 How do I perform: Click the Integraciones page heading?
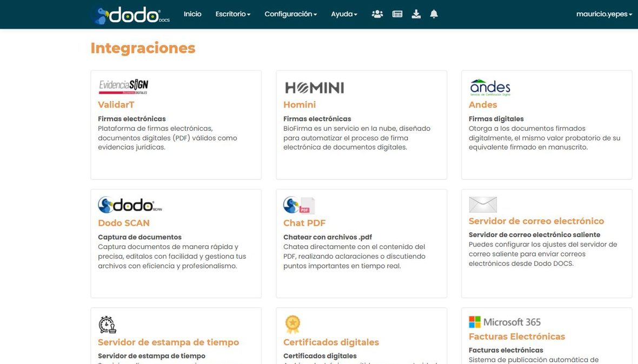pyautogui.click(x=143, y=49)
